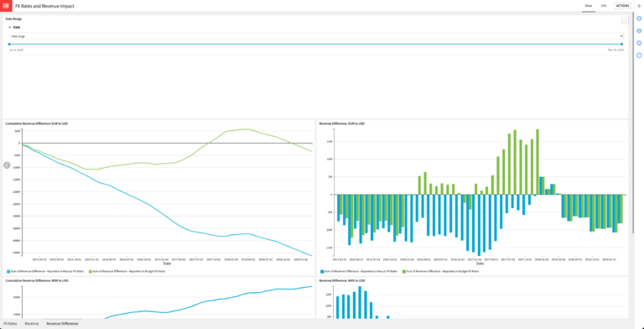Open the FX Rates page tab
This screenshot has width=644, height=329.
(x=10, y=324)
